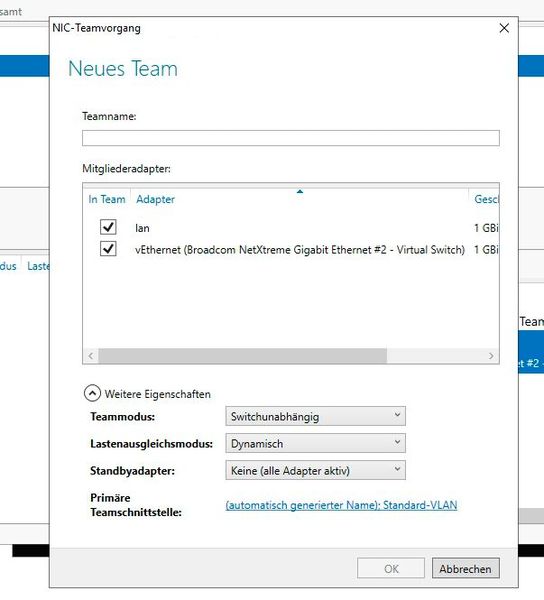The width and height of the screenshot is (544, 600).
Task: Click the left arrow of horizontal scrollbar
Action: tap(91, 356)
